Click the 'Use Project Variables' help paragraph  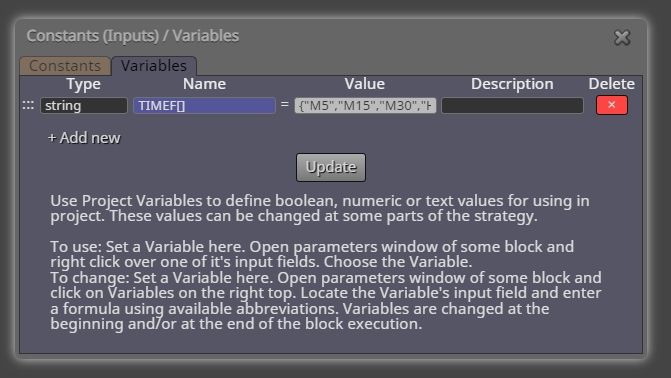tap(320, 208)
